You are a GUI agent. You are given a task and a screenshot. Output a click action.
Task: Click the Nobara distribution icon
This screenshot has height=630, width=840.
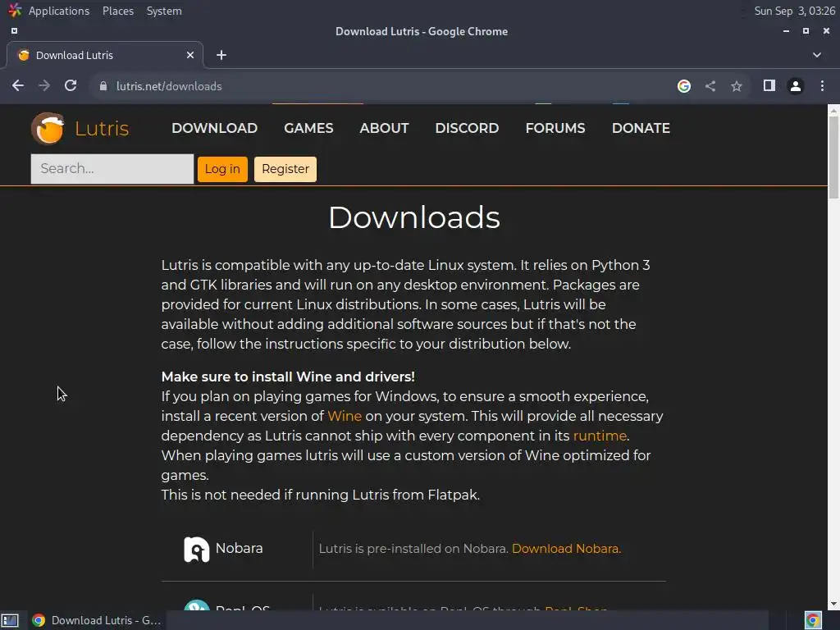tap(197, 549)
